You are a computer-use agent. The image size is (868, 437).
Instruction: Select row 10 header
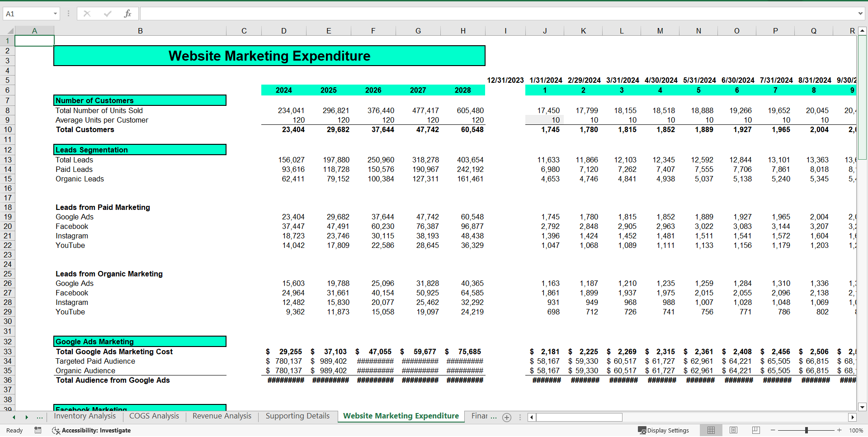click(x=8, y=129)
